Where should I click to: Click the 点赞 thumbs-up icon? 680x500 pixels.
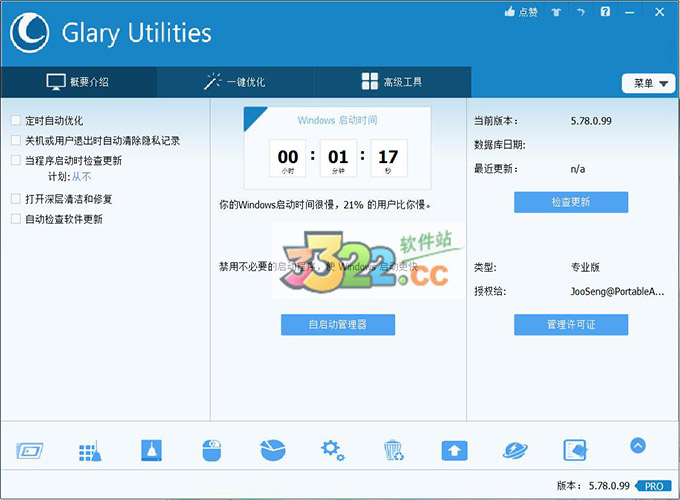coord(510,12)
